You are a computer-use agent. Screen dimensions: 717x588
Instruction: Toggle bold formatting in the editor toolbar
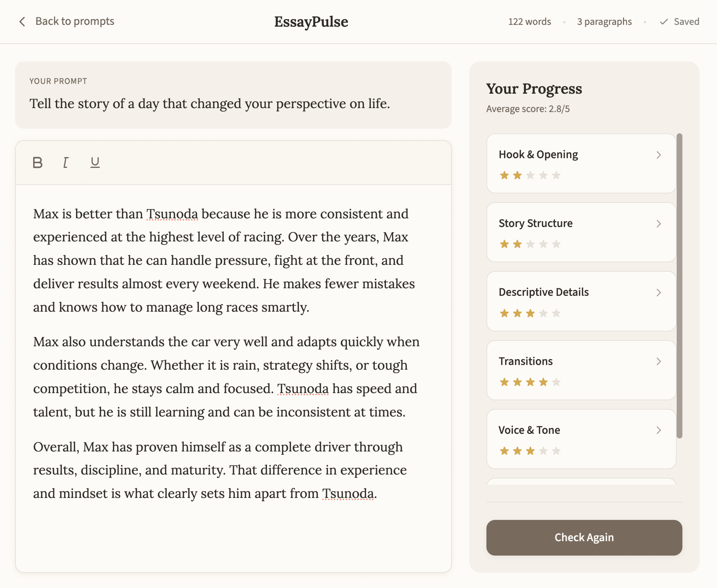point(38,162)
